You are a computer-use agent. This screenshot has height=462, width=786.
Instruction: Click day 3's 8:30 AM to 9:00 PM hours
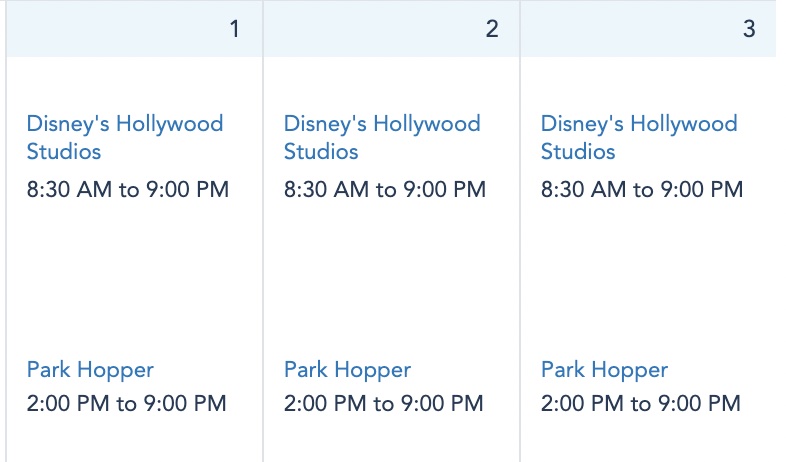click(641, 189)
